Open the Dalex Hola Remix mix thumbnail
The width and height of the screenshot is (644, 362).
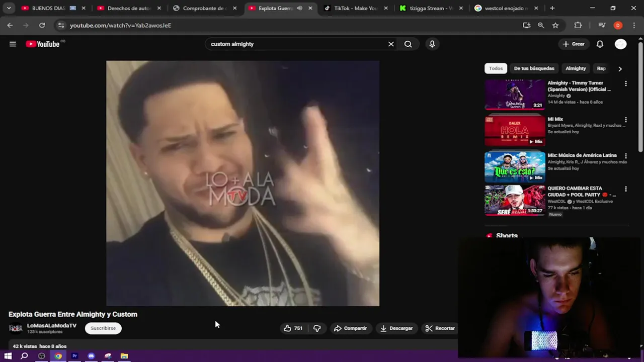point(515,131)
